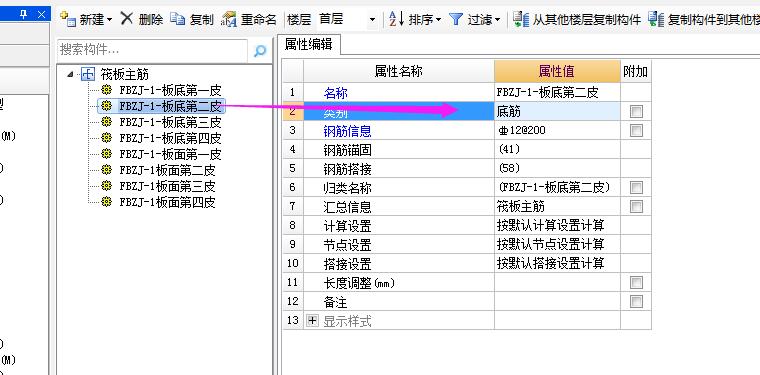760x375 pixels.
Task: Click the 钢筋搭接 value (58)
Action: 557,168
